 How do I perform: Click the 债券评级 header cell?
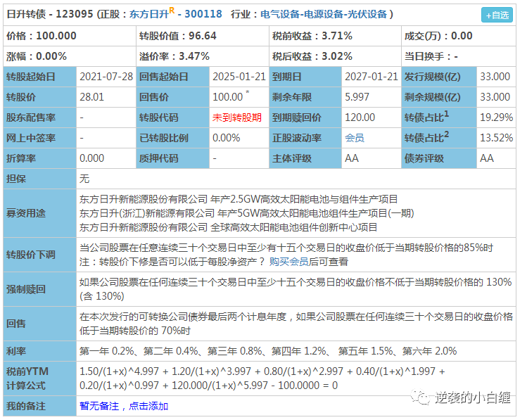[439, 158]
